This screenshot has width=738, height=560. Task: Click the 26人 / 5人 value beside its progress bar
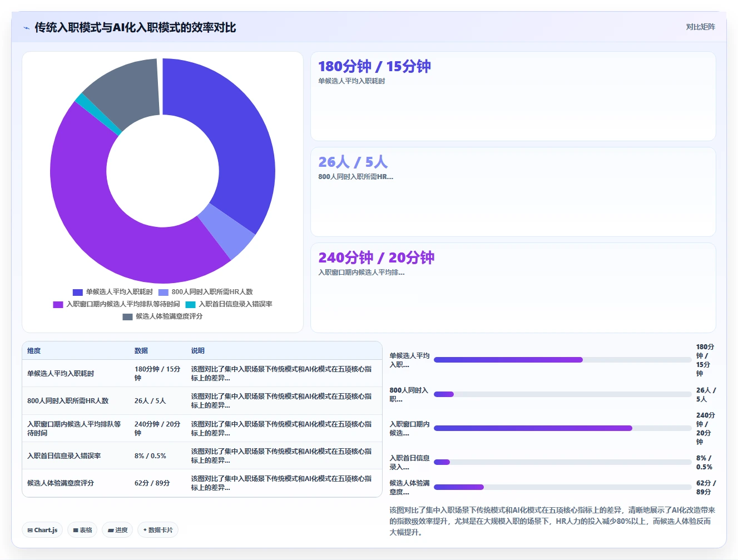pyautogui.click(x=706, y=395)
